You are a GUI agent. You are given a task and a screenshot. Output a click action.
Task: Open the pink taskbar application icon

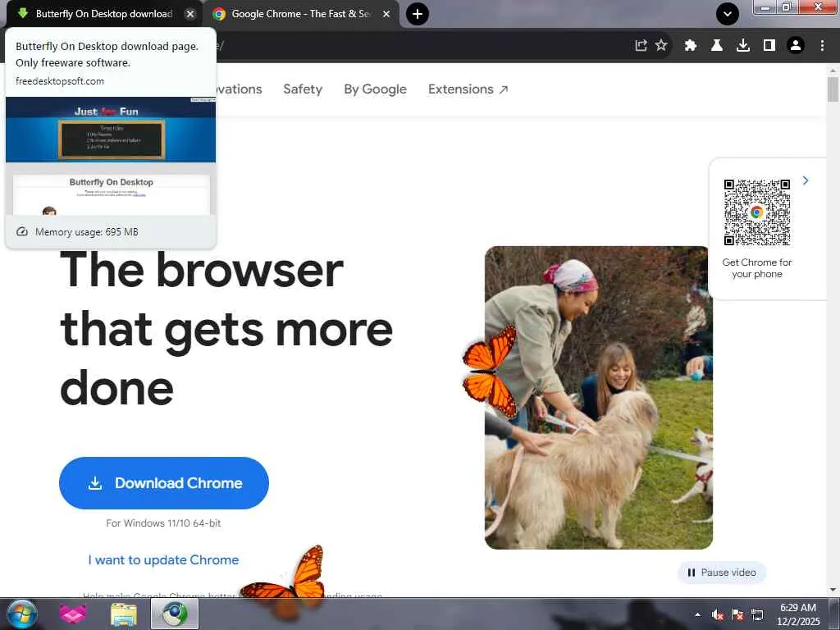tap(73, 614)
